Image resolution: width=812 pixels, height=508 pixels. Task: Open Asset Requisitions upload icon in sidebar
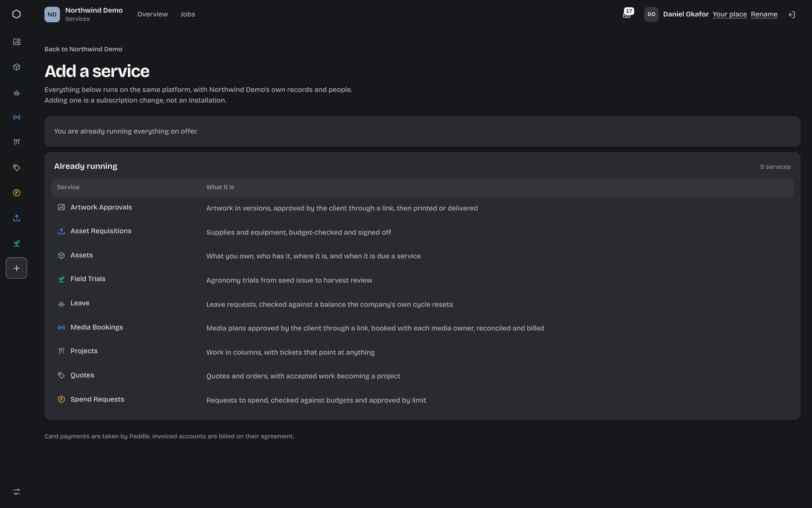click(16, 218)
